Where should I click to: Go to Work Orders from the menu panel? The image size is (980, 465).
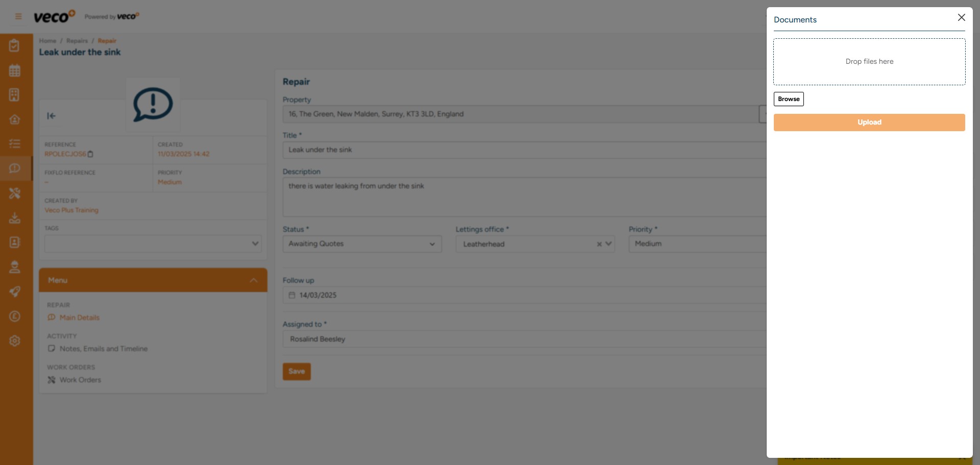(x=80, y=380)
